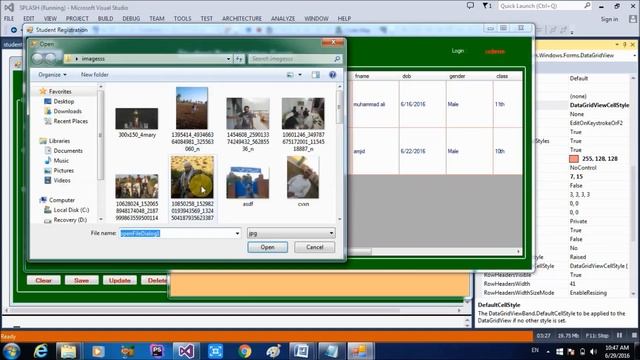The image size is (640, 360).
Task: Toggle the preview pane icon in Open dialog
Action: click(316, 75)
